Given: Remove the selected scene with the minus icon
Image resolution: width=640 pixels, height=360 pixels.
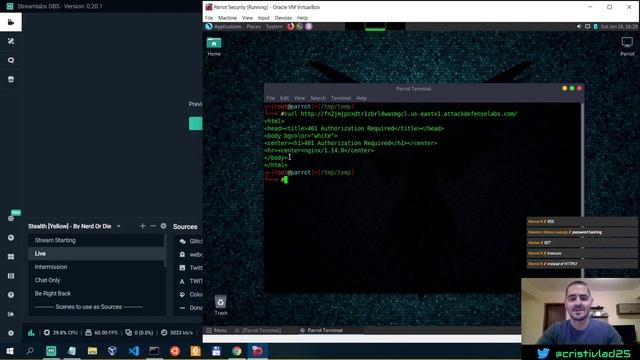Looking at the screenshot, I should coord(153,226).
